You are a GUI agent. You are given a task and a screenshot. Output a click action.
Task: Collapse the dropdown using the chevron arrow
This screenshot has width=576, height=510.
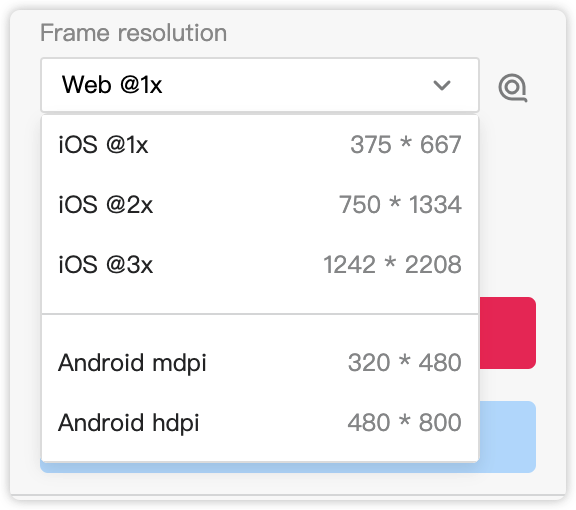tap(442, 85)
